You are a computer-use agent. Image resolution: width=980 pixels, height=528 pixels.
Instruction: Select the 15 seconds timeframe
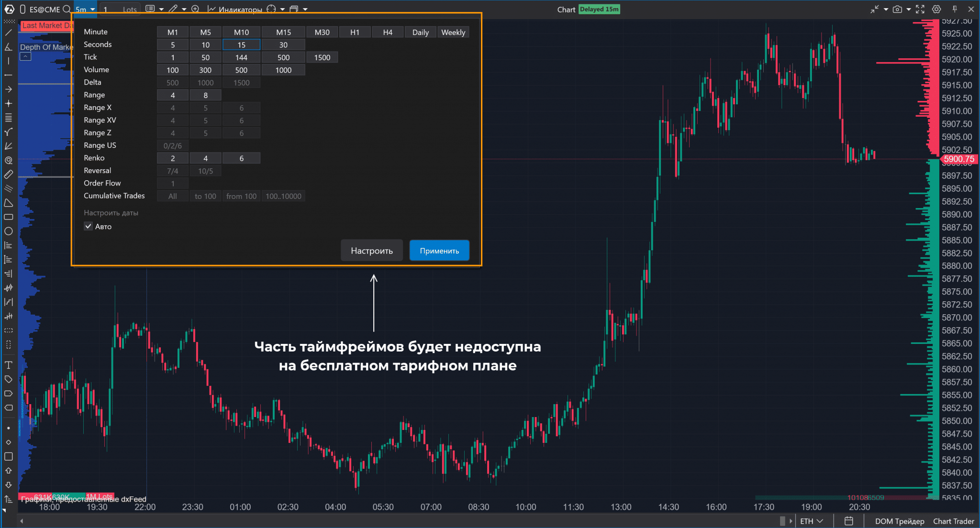(241, 44)
